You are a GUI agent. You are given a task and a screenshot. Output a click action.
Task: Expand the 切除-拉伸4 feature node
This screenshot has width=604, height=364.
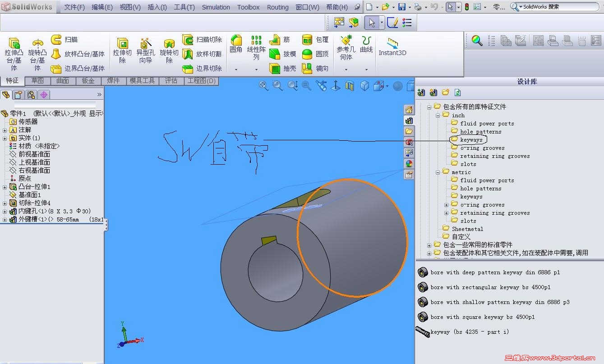(x=5, y=203)
